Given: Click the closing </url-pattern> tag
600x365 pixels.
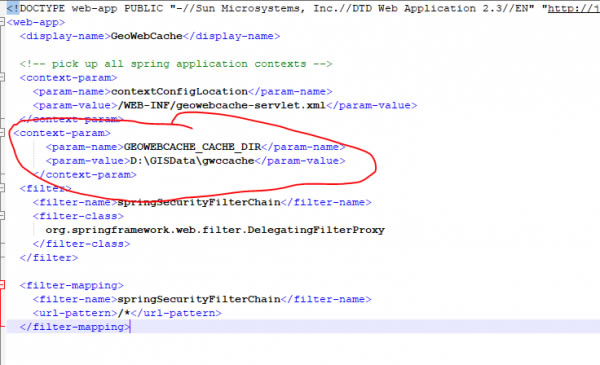Looking at the screenshot, I should (x=176, y=313).
